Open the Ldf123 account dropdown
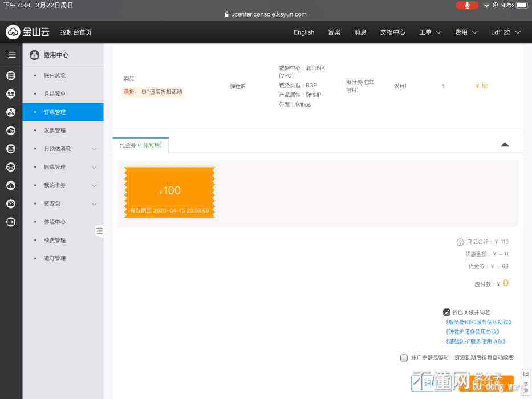This screenshot has height=399, width=532. [505, 32]
